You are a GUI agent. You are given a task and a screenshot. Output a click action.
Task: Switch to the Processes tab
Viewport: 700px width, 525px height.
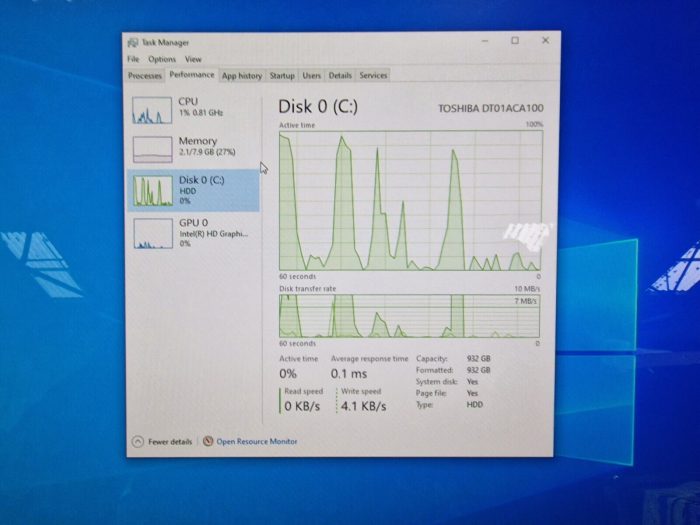click(x=145, y=75)
